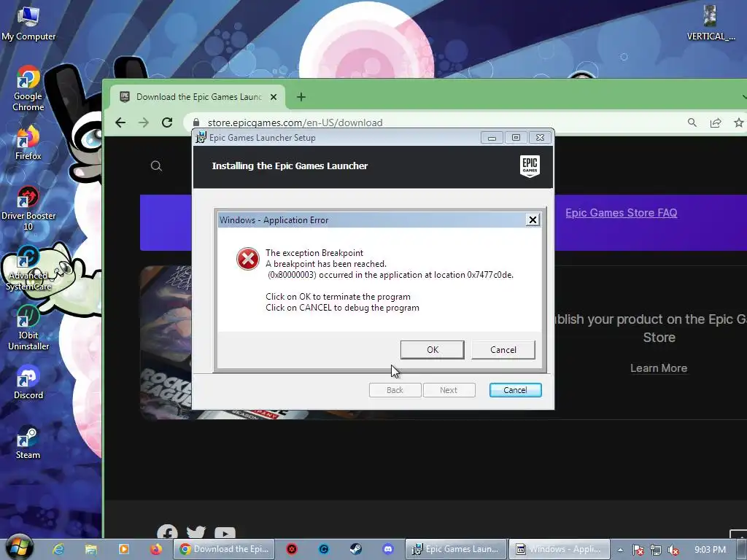
Task: Click Chrome zoom/search magnifier in address bar
Action: pos(692,122)
